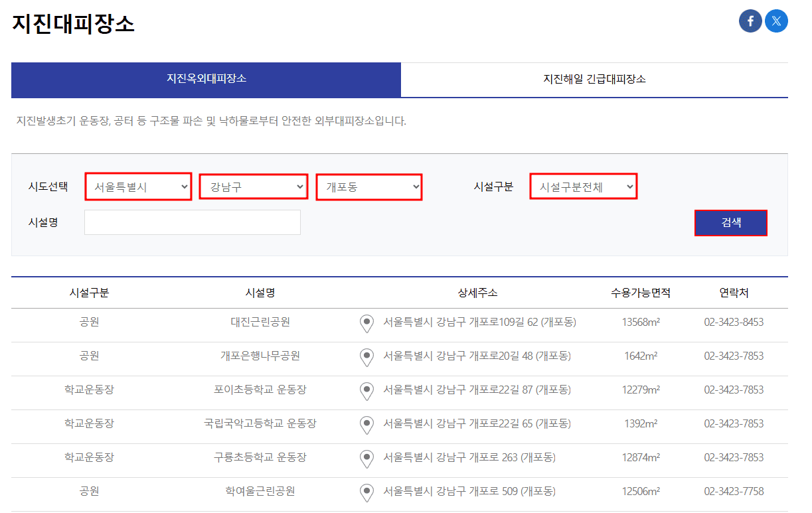Click map pin icon for 대진근린공원
The height and width of the screenshot is (513, 812).
coord(366,324)
